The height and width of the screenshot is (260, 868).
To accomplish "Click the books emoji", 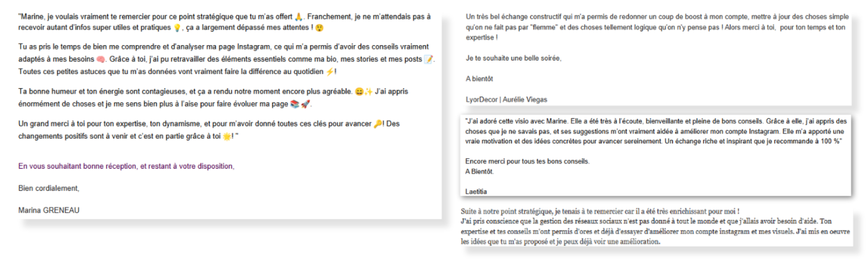I will (x=295, y=104).
